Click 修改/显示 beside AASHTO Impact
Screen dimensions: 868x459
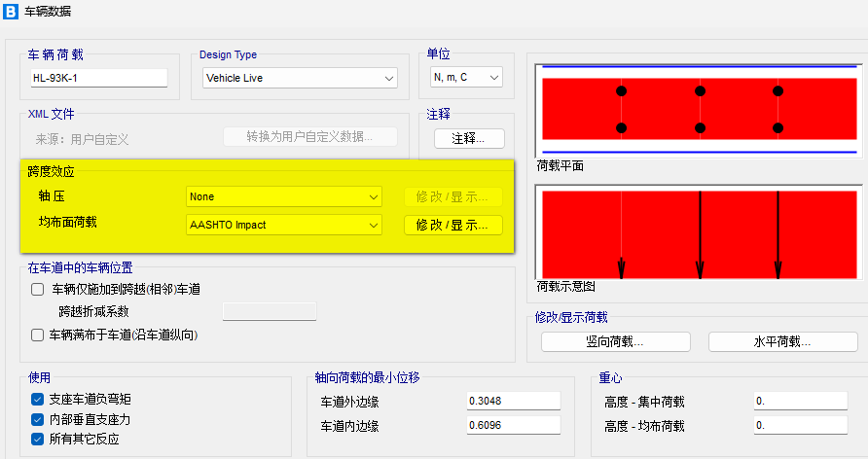pos(452,225)
